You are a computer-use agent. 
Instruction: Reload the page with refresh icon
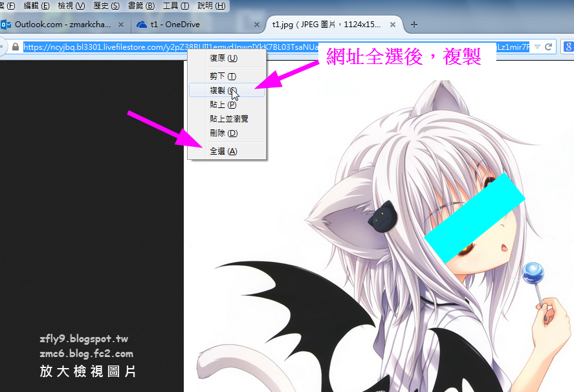click(548, 47)
